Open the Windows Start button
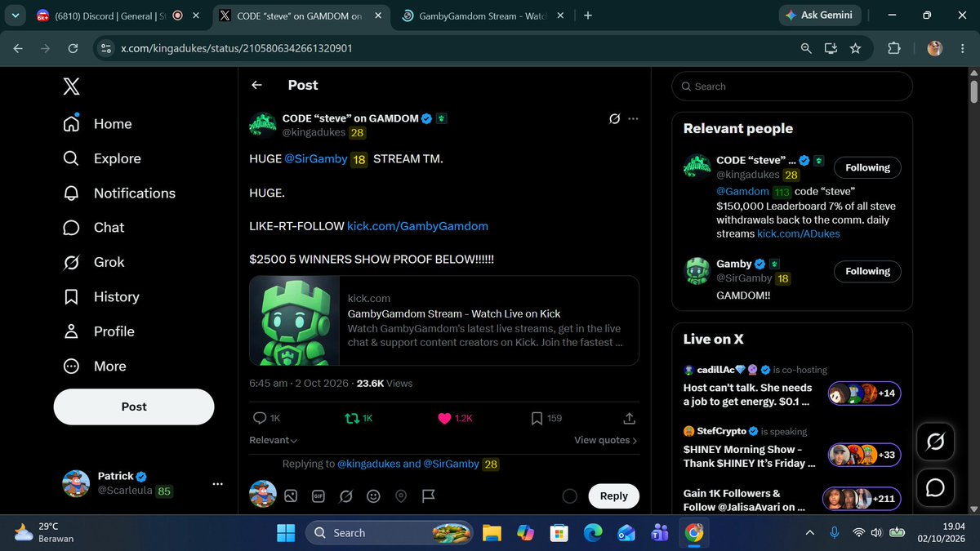980x551 pixels. (286, 533)
